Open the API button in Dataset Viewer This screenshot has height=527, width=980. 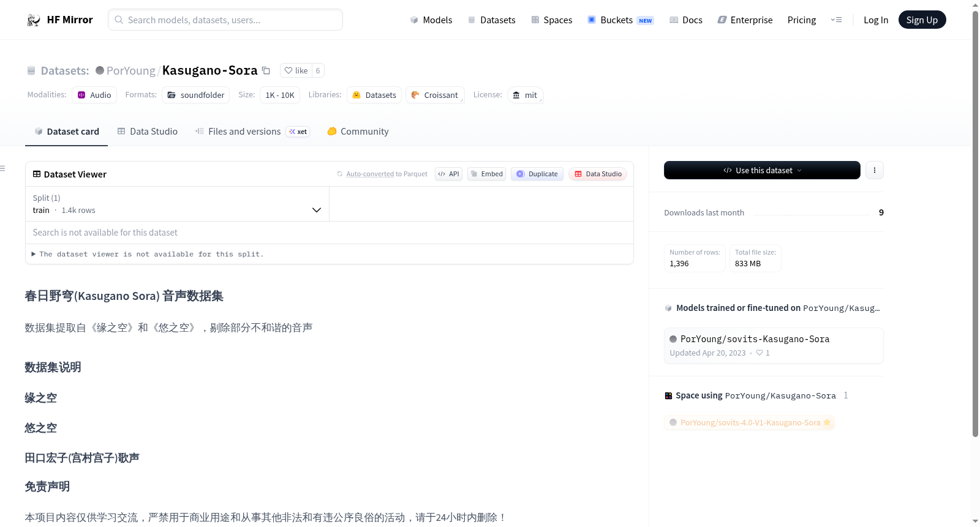[x=448, y=174]
